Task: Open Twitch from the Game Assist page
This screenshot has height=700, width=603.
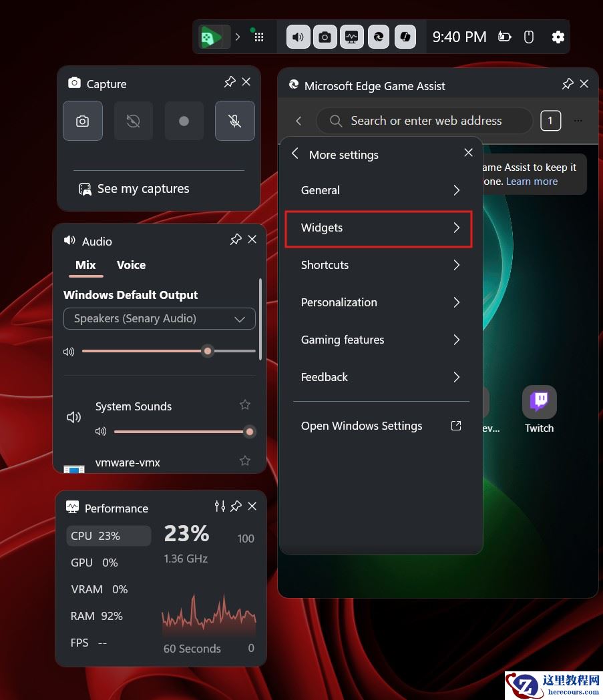Action: click(539, 402)
